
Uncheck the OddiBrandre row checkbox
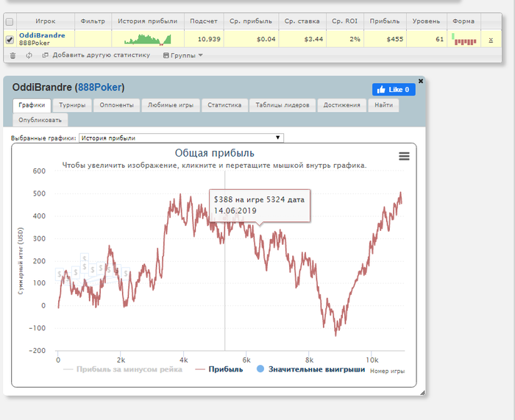click(10, 40)
